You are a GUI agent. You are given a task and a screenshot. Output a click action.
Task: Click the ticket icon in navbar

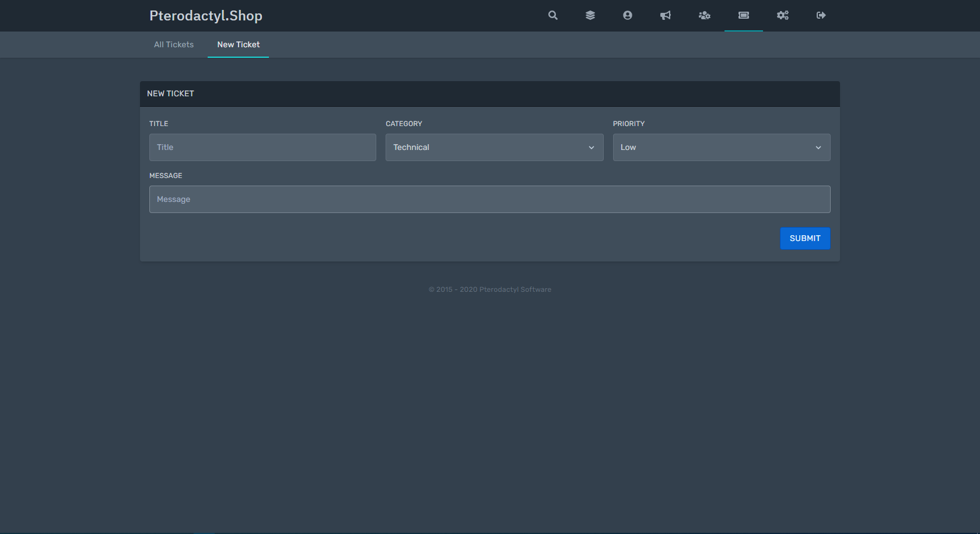(x=743, y=16)
